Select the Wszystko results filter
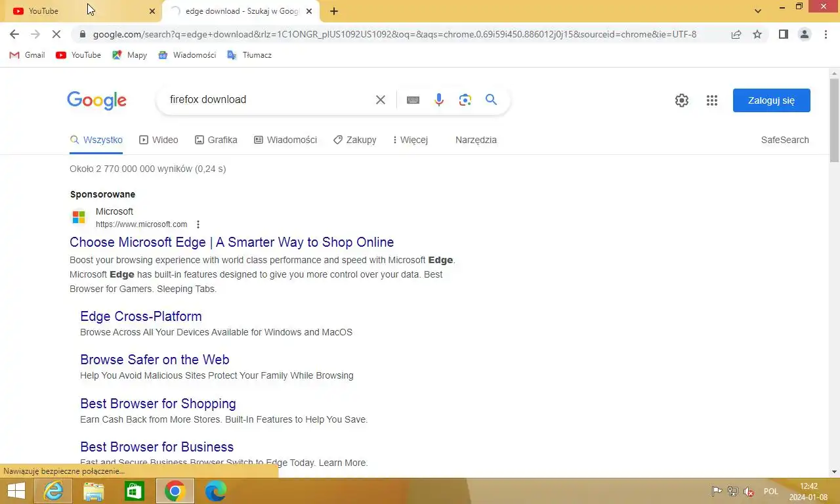 (96, 140)
